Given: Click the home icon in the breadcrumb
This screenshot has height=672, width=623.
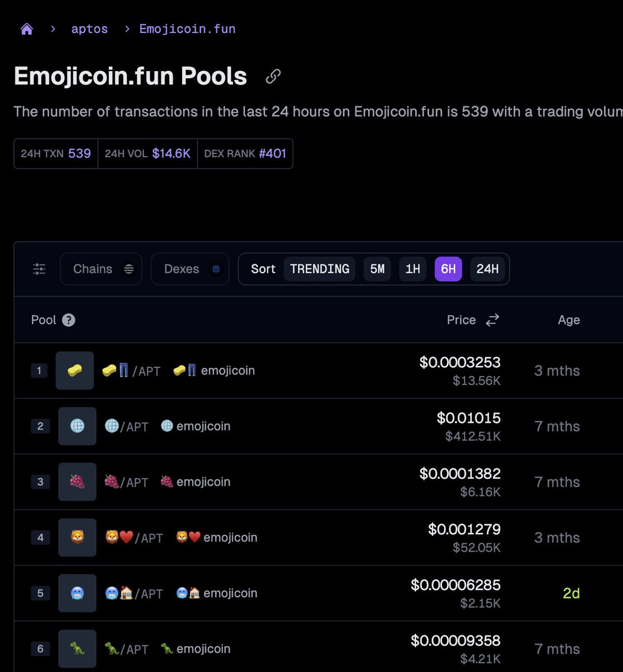Looking at the screenshot, I should [x=26, y=28].
